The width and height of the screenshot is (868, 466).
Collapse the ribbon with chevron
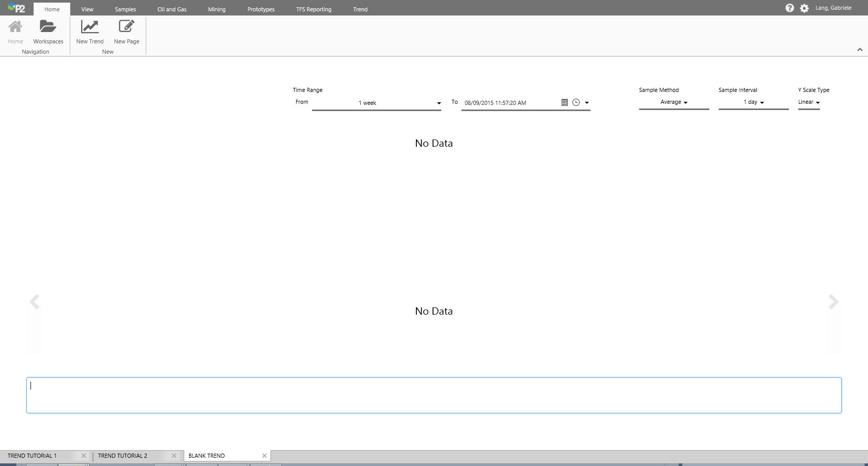click(860, 50)
